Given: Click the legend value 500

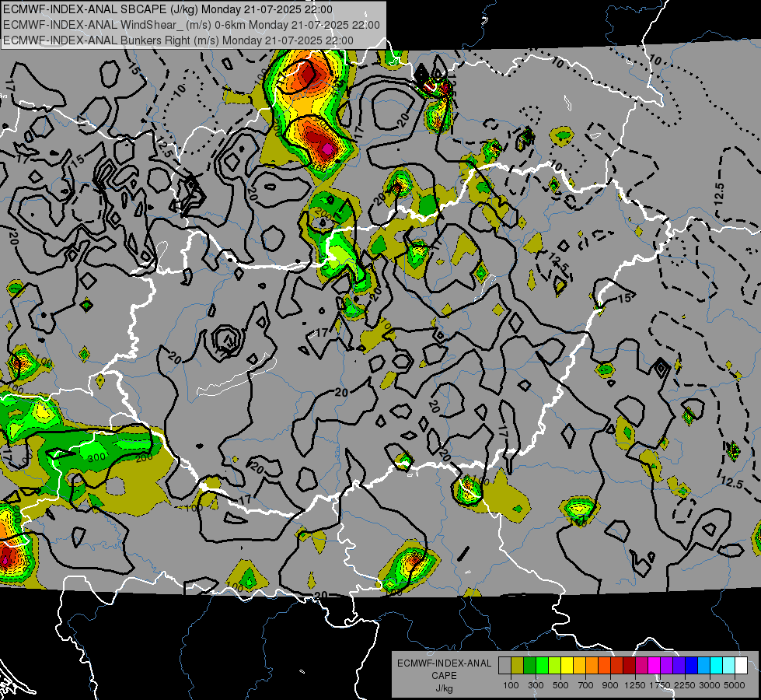Looking at the screenshot, I should coord(560,685).
